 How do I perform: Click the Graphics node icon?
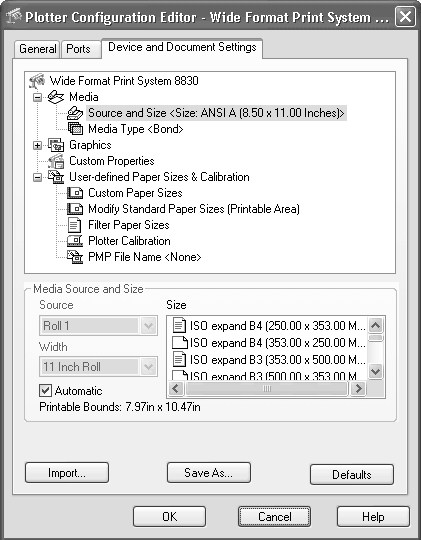coord(56,145)
